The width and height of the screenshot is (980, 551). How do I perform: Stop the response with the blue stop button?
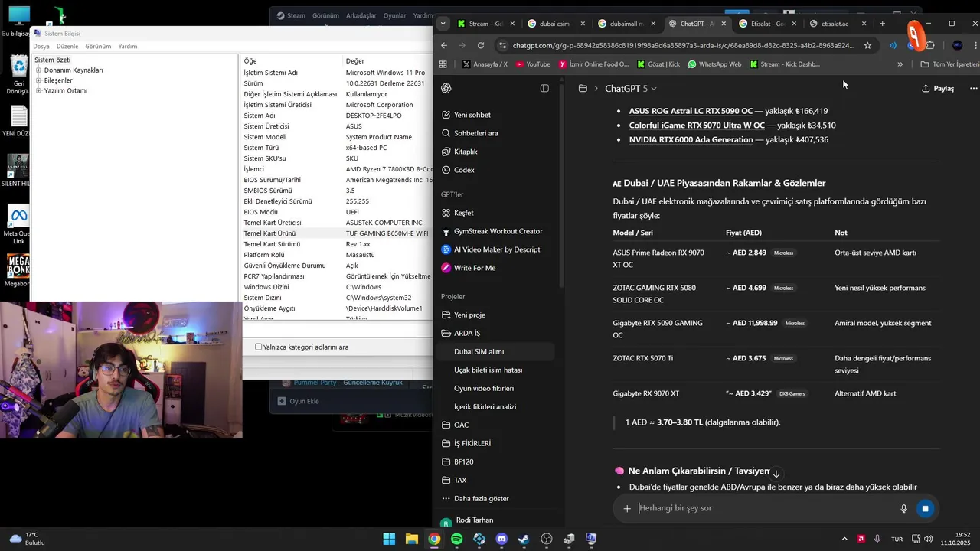point(925,508)
